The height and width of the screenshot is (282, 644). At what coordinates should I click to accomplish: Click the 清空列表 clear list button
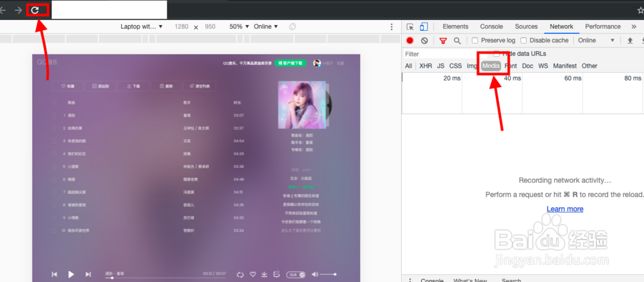(200, 86)
